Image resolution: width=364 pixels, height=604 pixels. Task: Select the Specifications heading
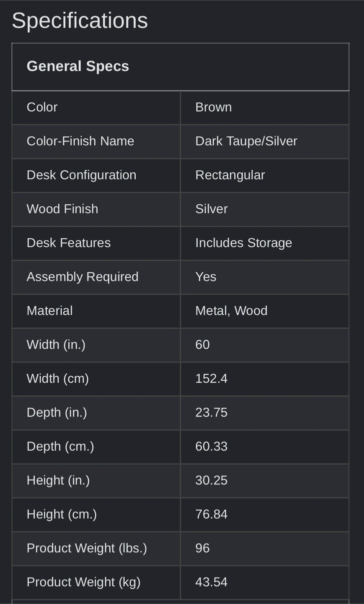pos(80,21)
